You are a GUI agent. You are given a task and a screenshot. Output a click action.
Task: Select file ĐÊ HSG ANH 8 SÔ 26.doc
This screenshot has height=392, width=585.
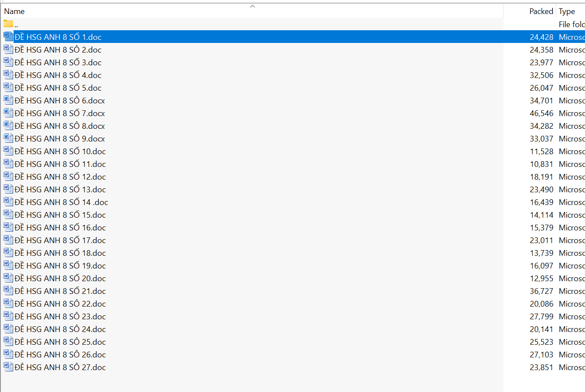(x=60, y=355)
